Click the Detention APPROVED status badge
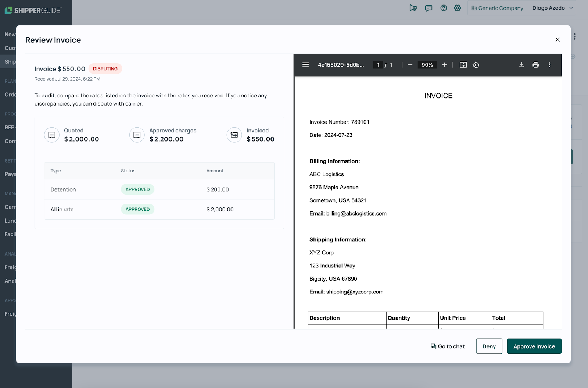 click(x=137, y=189)
